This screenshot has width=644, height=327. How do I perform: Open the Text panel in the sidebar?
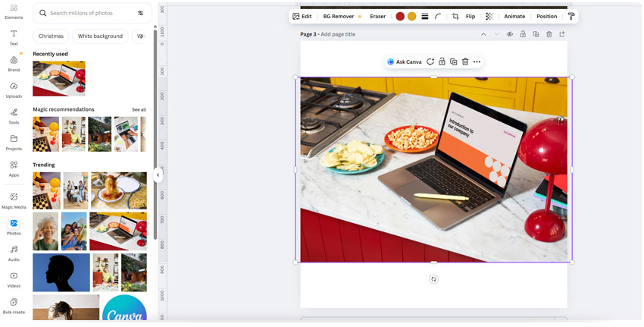coord(14,37)
